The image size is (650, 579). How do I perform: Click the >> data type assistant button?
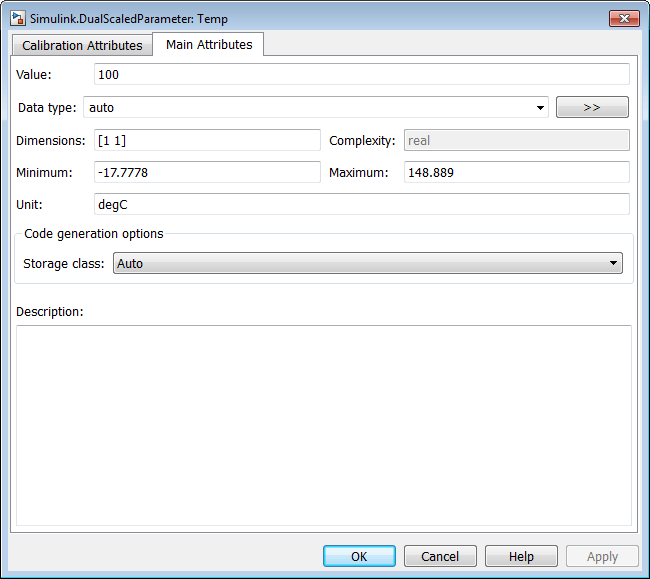592,107
